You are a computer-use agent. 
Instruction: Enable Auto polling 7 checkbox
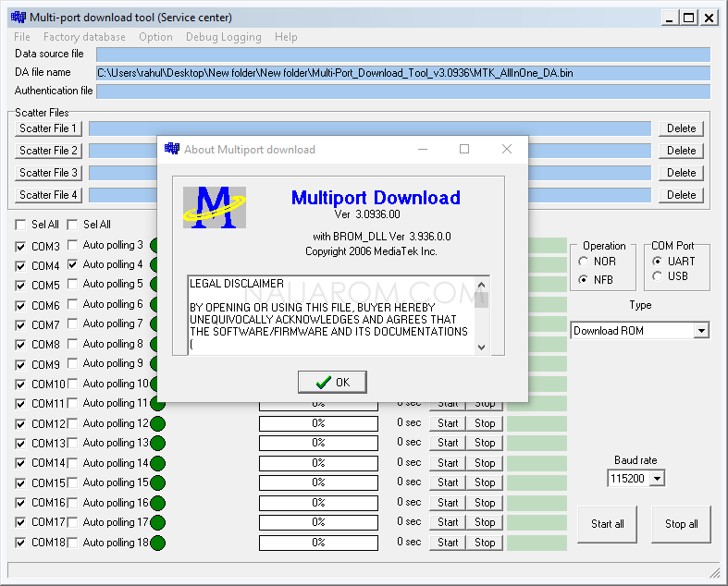(x=72, y=324)
